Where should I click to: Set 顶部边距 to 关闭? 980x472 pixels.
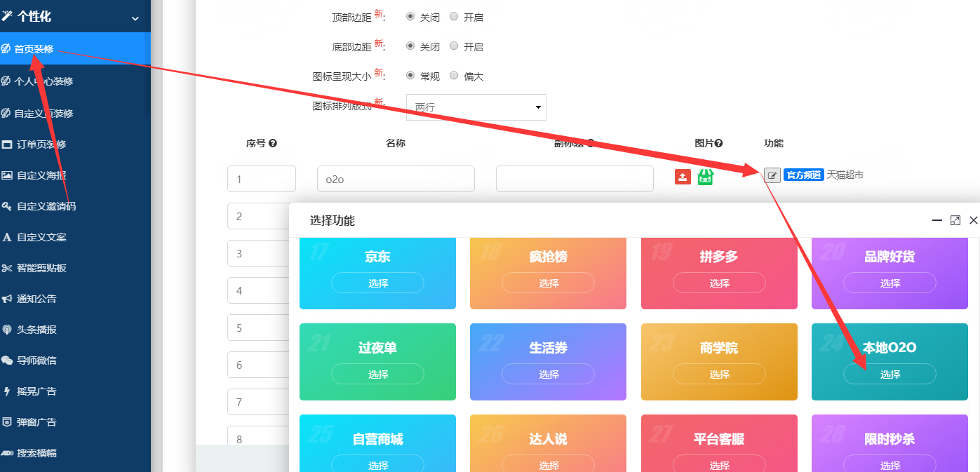pyautogui.click(x=410, y=17)
